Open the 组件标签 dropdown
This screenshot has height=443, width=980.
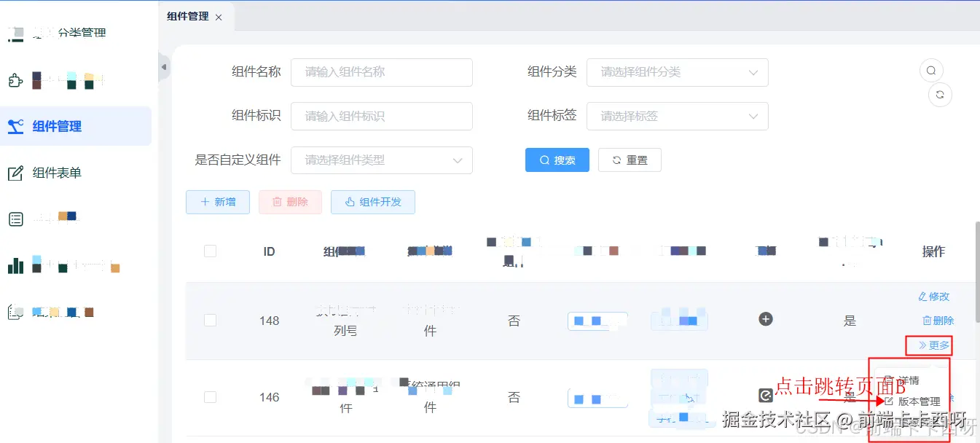pyautogui.click(x=678, y=116)
